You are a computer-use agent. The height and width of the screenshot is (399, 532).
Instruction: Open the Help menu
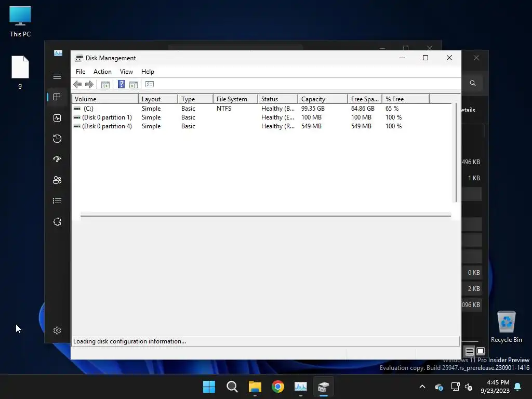pyautogui.click(x=148, y=72)
